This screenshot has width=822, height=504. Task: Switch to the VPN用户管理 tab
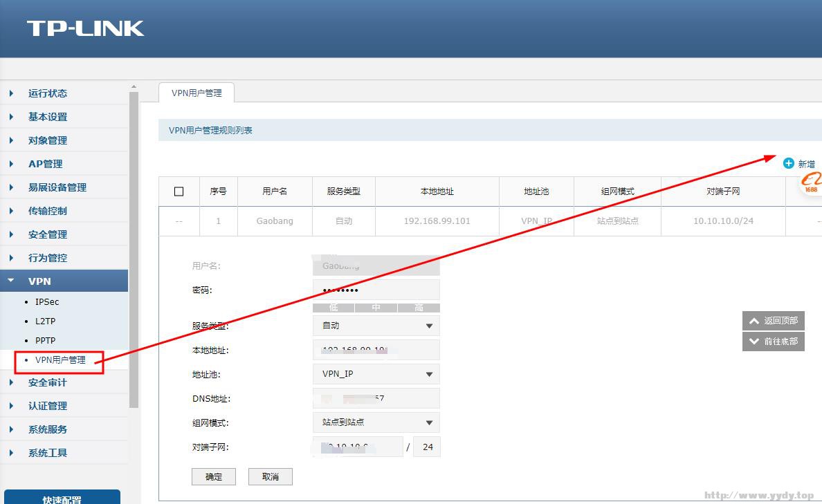[197, 93]
